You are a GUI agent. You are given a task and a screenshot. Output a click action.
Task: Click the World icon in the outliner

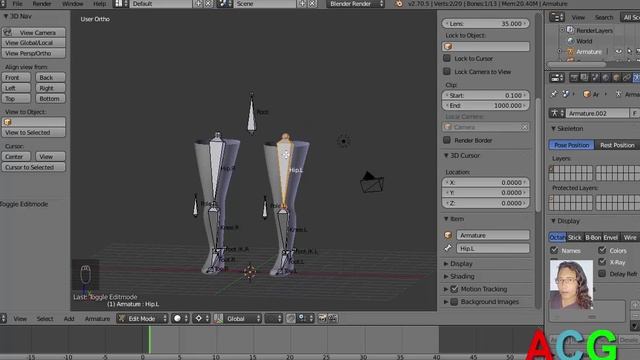click(x=571, y=41)
